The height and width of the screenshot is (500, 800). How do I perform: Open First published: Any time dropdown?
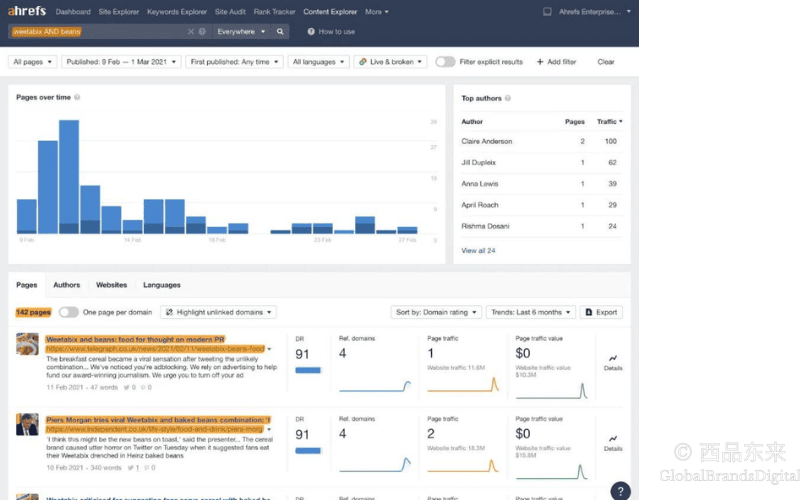234,62
